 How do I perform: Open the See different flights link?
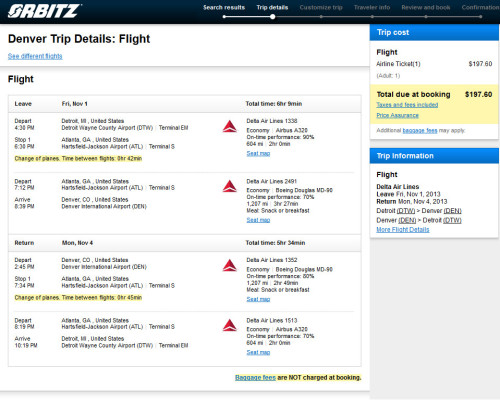point(35,56)
